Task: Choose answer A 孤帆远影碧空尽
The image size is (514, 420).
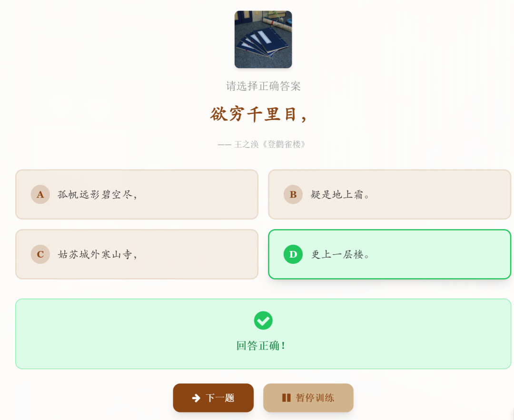Action: pyautogui.click(x=137, y=194)
